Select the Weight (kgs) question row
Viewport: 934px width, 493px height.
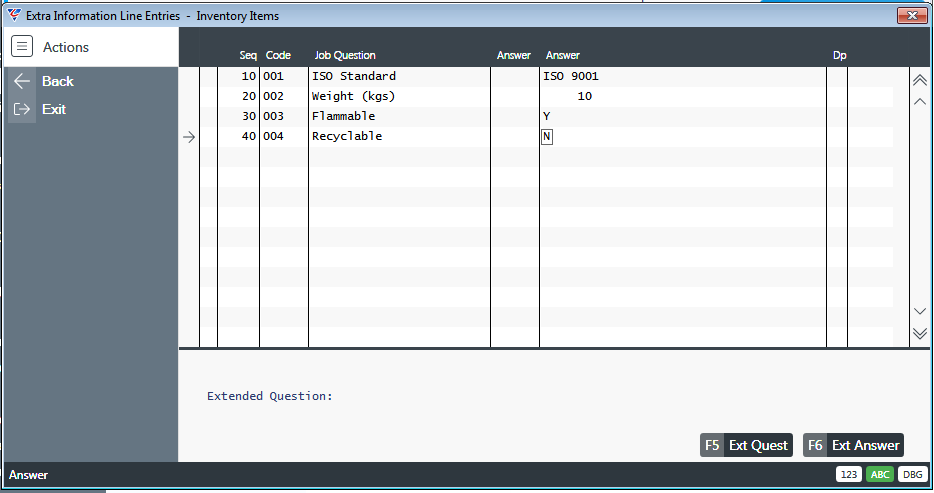(353, 96)
